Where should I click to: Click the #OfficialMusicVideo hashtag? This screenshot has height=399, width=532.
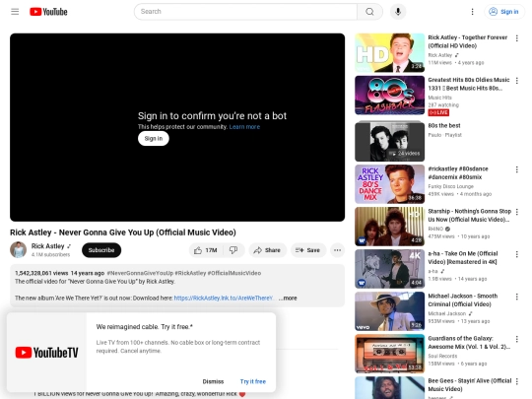234,273
